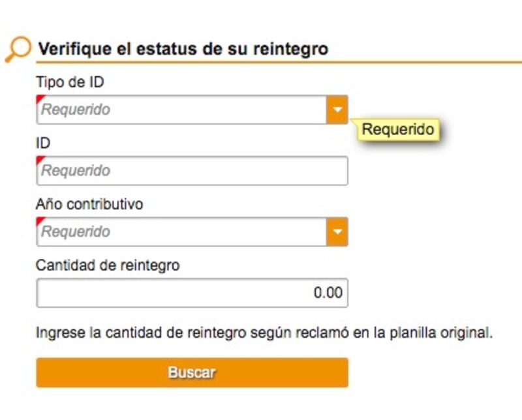
Task: Click the Ingrese la cantidad de reintegro help text
Action: click(264, 333)
